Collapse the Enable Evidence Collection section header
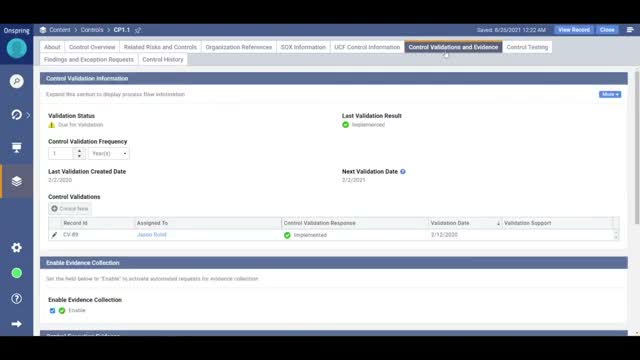Viewport: 640px width, 360px height. coord(333,263)
